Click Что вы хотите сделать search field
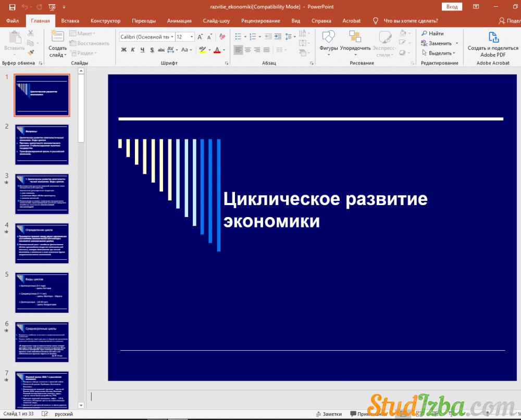 click(411, 21)
